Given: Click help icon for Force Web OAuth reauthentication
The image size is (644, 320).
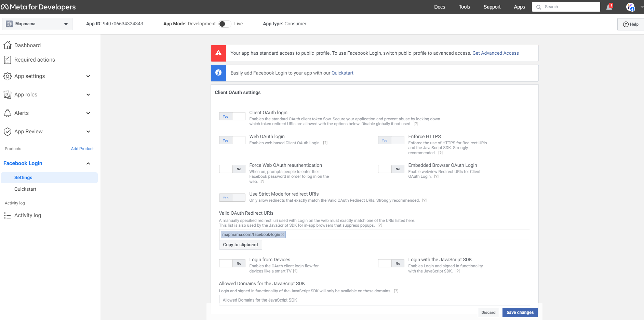Looking at the screenshot, I should coord(261,182).
